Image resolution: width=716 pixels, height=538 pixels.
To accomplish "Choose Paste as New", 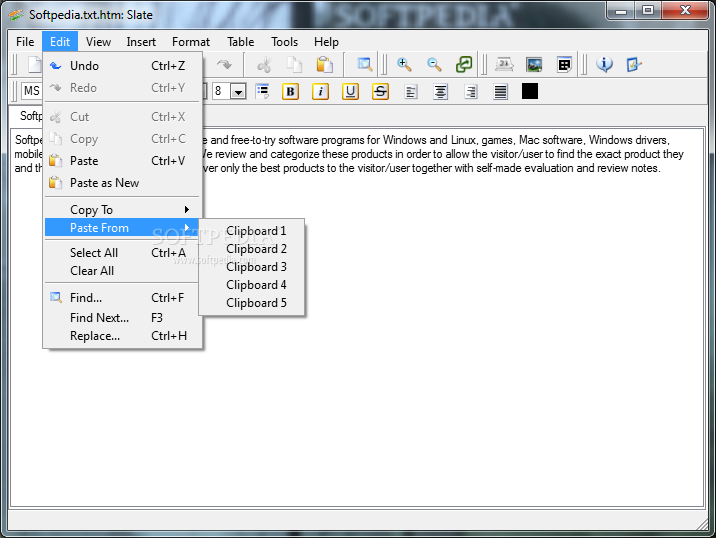I will pyautogui.click(x=122, y=183).
